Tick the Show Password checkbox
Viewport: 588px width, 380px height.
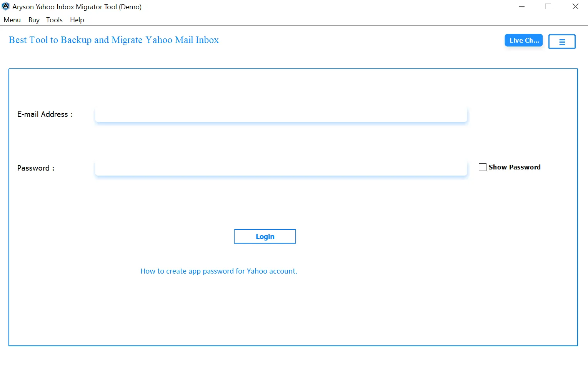point(482,167)
